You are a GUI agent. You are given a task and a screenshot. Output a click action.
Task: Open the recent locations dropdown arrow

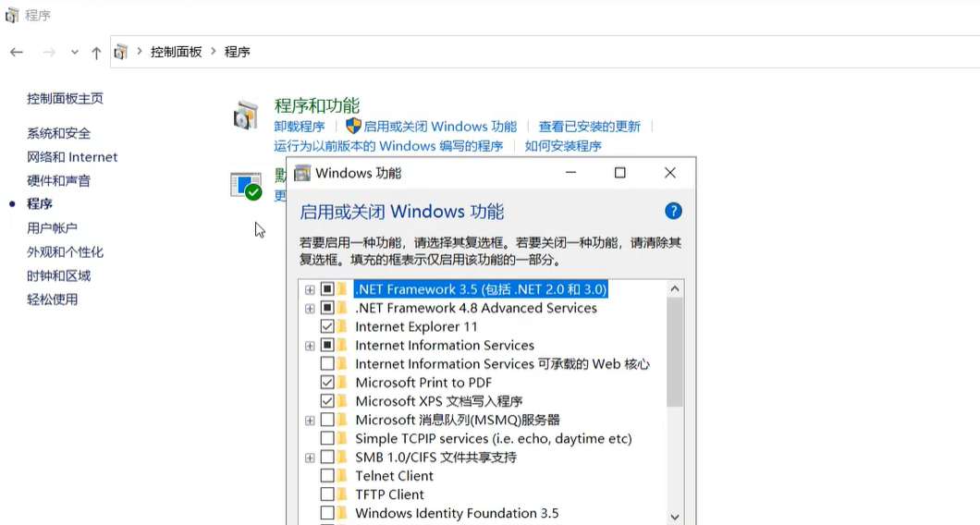pos(74,53)
